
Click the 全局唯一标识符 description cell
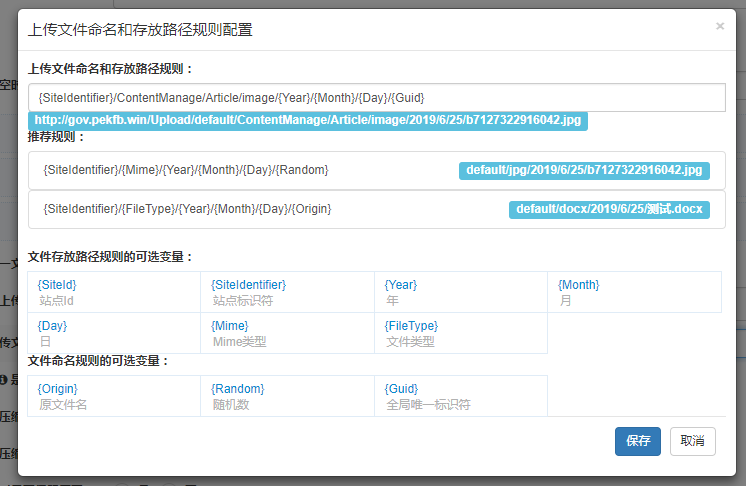428,405
